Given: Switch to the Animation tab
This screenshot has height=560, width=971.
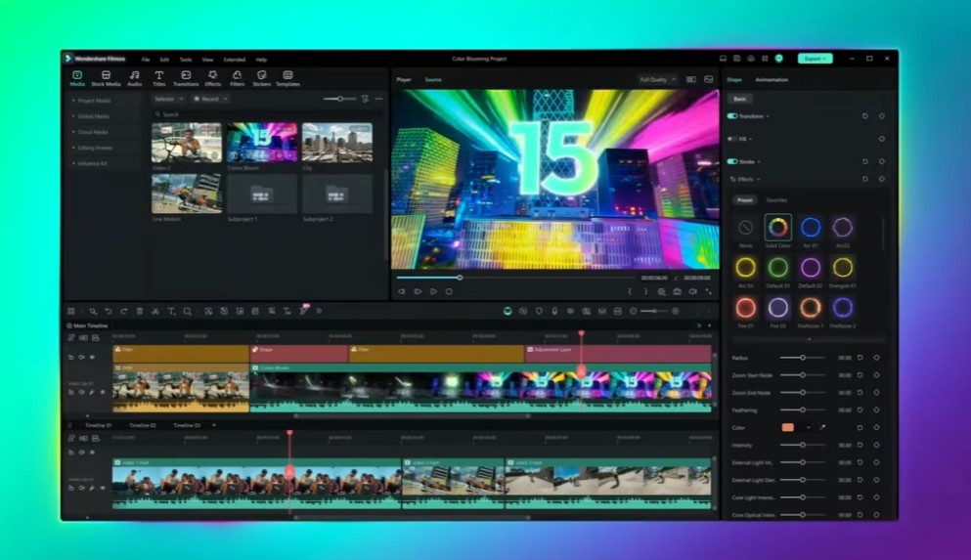Looking at the screenshot, I should [772, 79].
